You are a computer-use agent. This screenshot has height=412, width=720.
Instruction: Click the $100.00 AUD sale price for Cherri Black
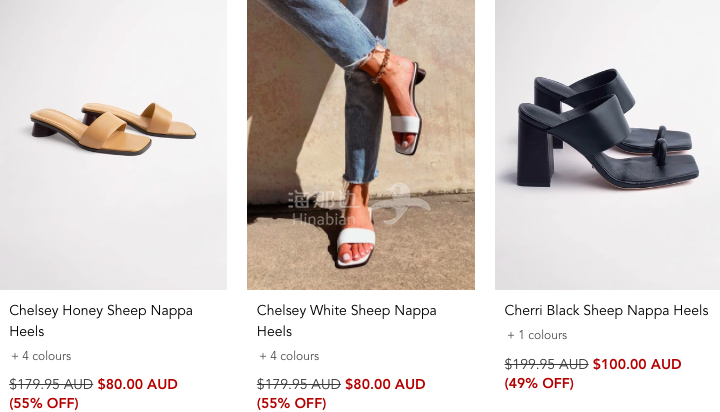click(x=637, y=364)
